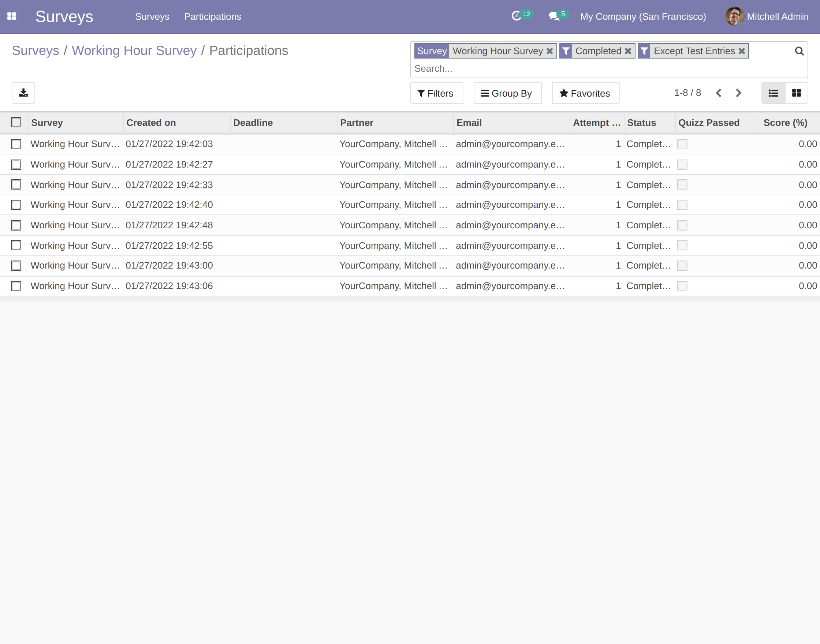The image size is (820, 644).
Task: Click the 1-8 / 8 pager counter
Action: click(687, 93)
